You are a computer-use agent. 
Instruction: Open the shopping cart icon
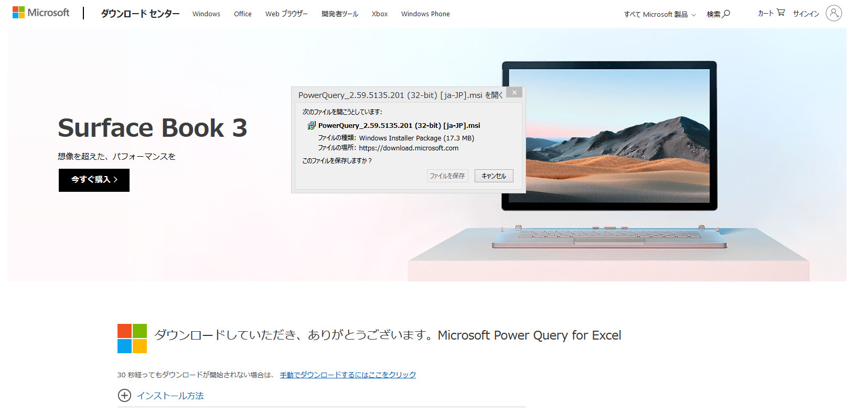pyautogui.click(x=780, y=13)
